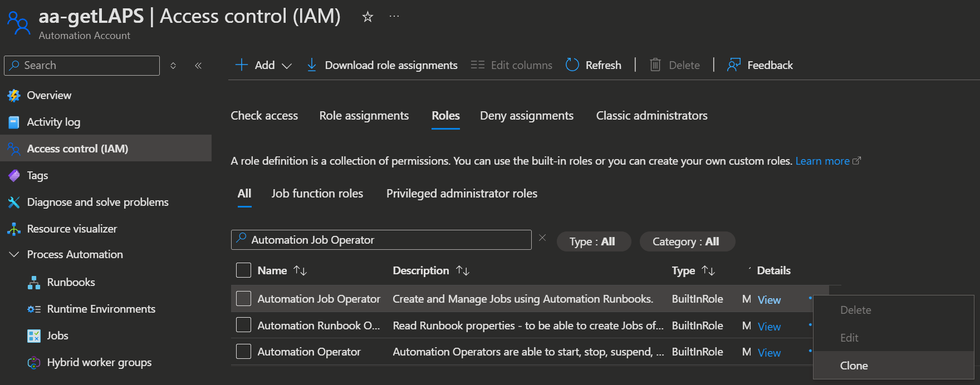Open Runbooks under Process Automation
Image resolution: width=980 pixels, height=385 pixels.
[x=71, y=282]
